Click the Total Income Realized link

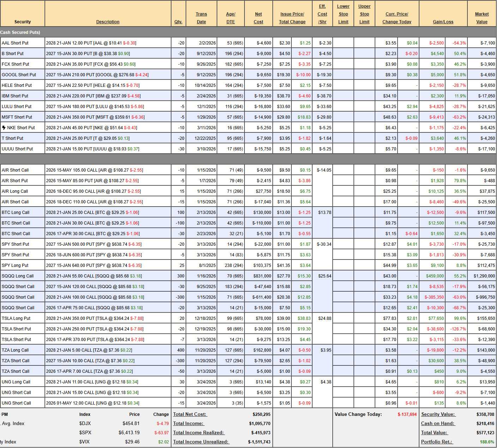pyautogui.click(x=199, y=433)
